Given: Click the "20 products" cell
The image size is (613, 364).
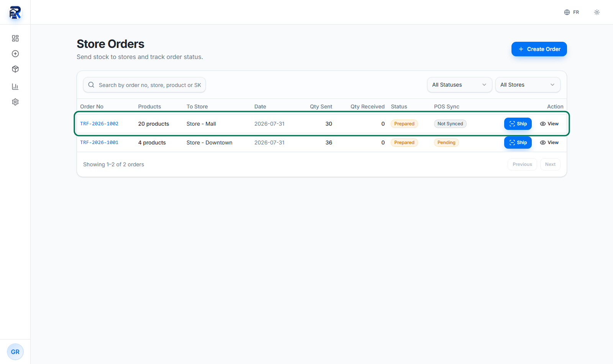Looking at the screenshot, I should click(x=154, y=124).
